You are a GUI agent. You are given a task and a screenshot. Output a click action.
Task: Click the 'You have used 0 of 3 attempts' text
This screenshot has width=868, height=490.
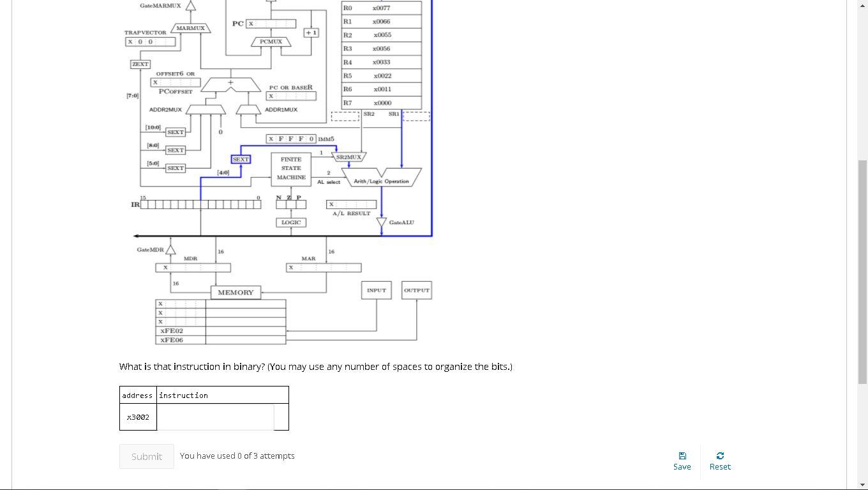[237, 456]
